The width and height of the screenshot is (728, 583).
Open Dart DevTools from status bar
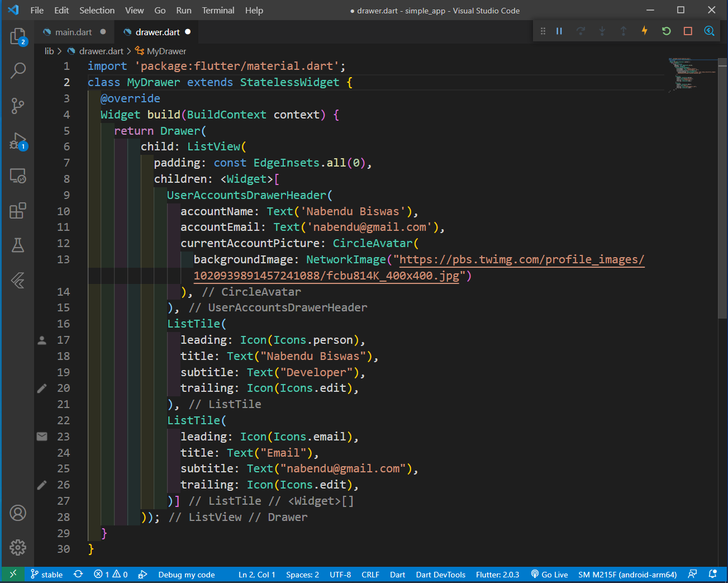point(441,575)
